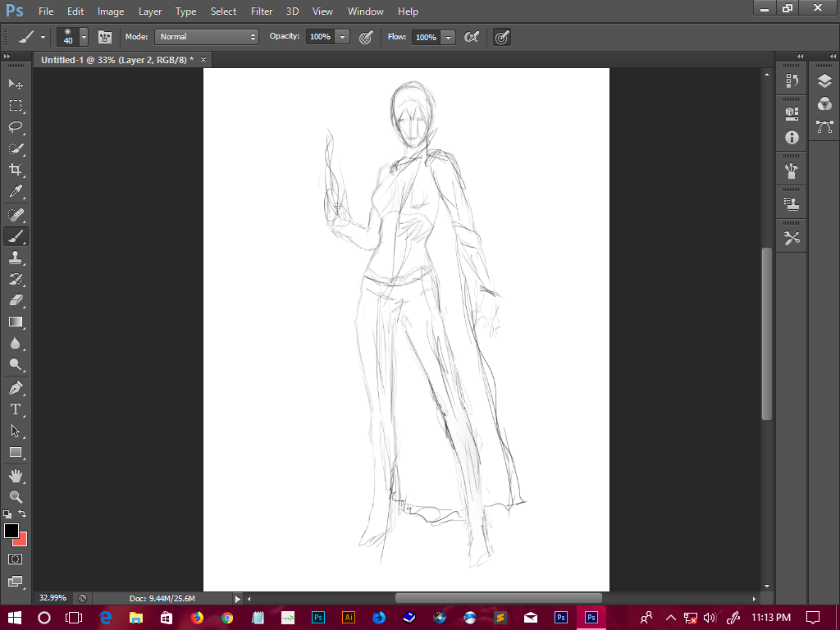Open the History panel icon
The height and width of the screenshot is (630, 840).
tap(792, 80)
